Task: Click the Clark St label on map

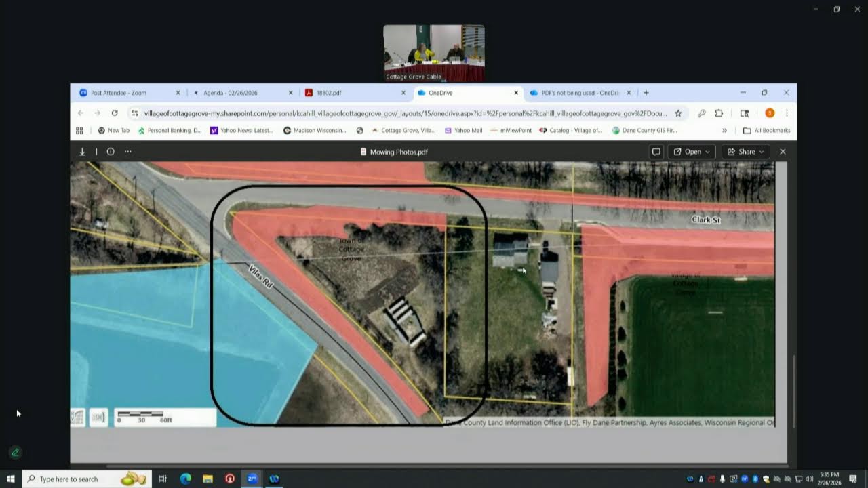Action: [x=705, y=220]
